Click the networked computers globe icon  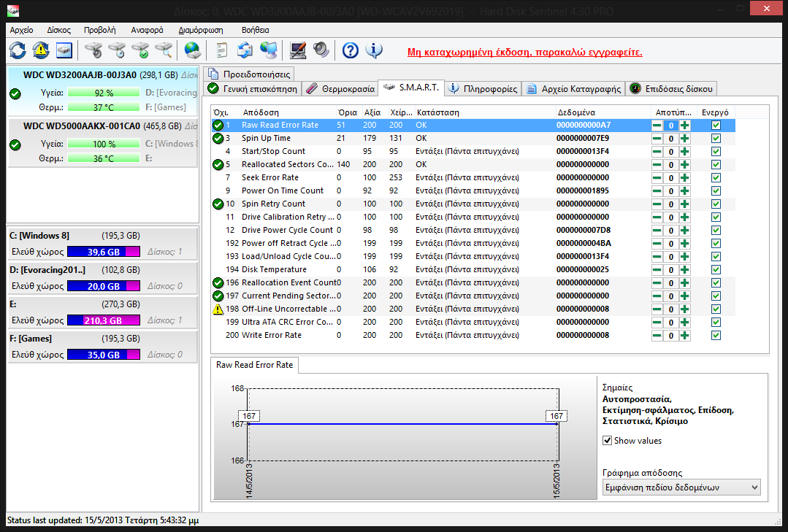269,50
